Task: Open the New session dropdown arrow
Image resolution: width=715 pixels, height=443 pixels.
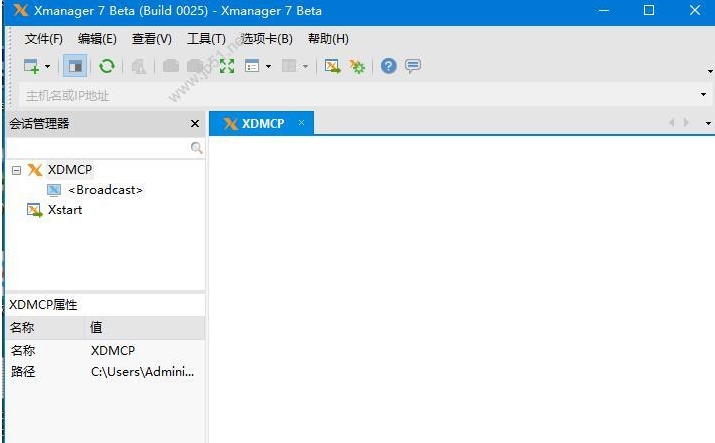Action: [47, 67]
